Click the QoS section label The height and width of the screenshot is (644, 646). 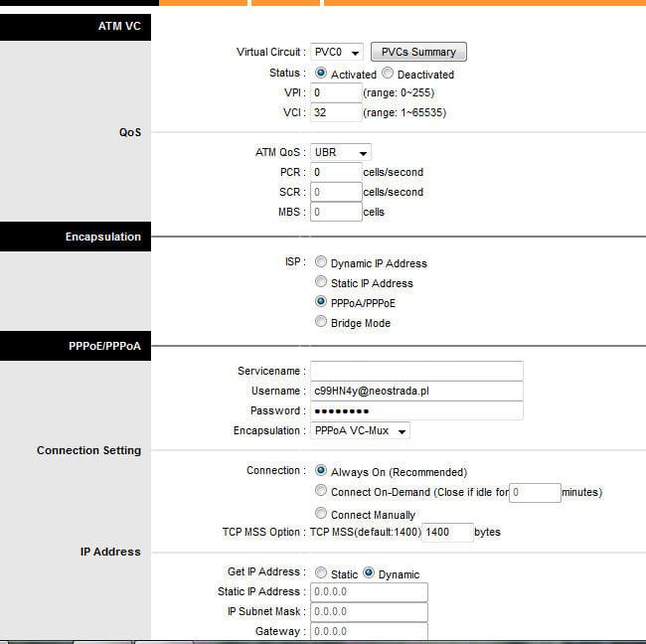tap(130, 132)
